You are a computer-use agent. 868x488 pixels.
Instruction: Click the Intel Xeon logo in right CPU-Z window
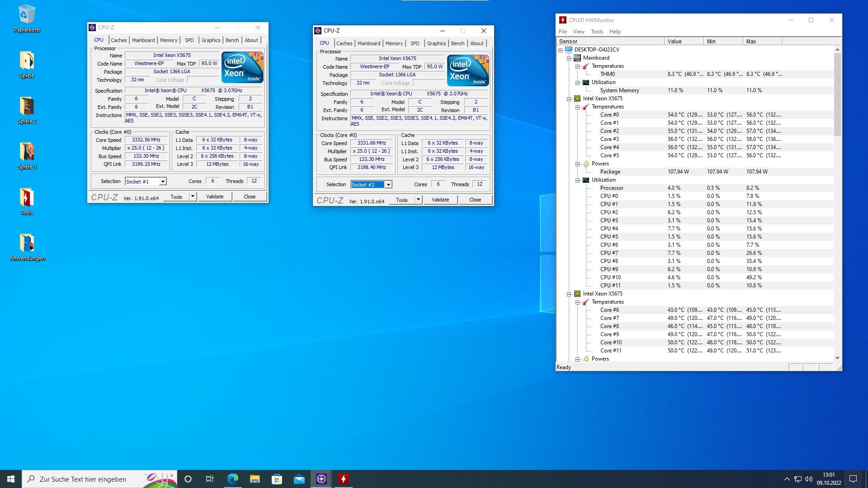[x=468, y=70]
